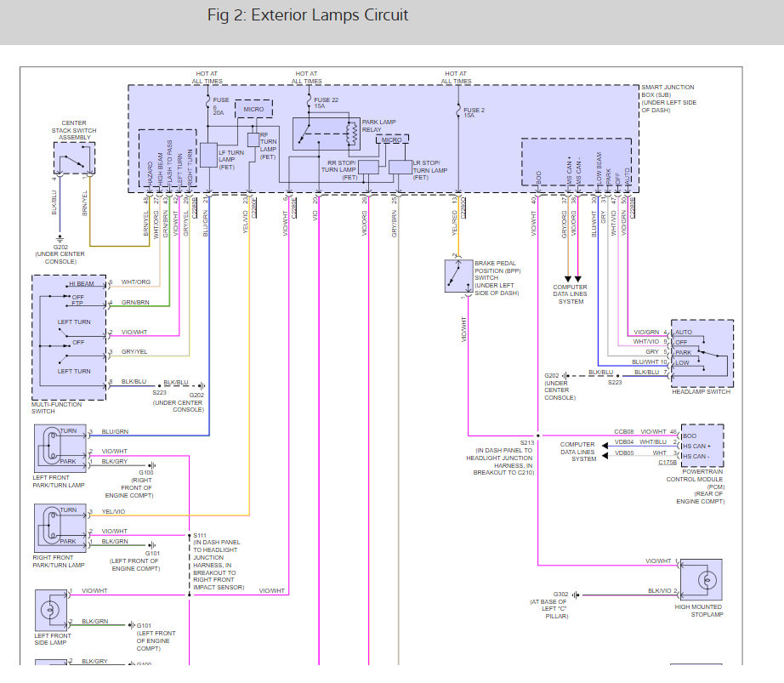Viewport: 784px width, 683px height.
Task: Click the 'CENTER STACK SWITCH ASSEMBLY' label
Action: click(x=74, y=130)
